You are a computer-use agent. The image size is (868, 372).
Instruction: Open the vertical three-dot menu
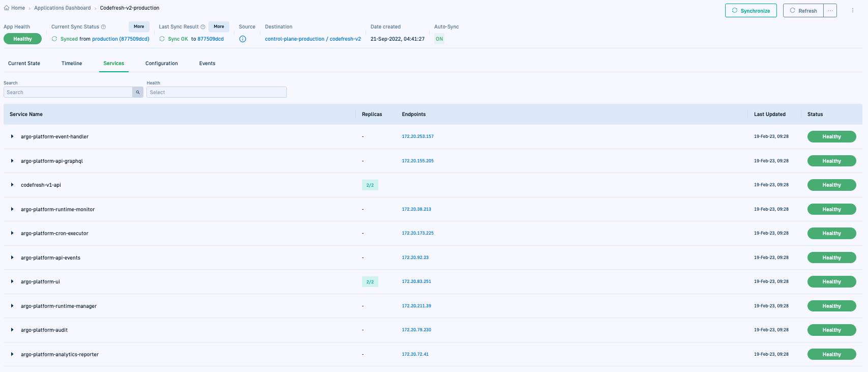pyautogui.click(x=853, y=11)
